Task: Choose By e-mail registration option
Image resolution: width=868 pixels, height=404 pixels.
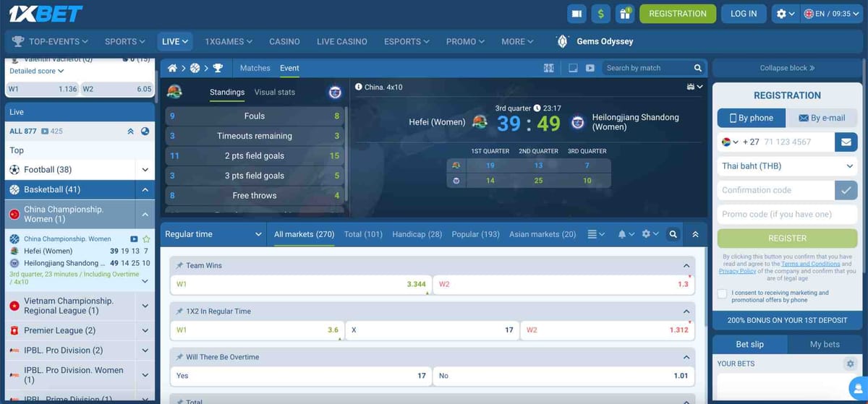Action: coord(822,118)
